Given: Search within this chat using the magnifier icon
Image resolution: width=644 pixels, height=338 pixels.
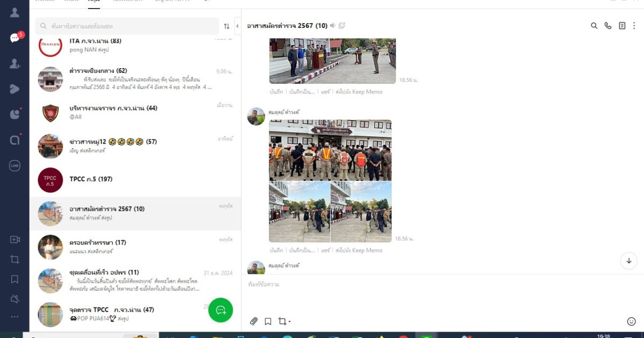Looking at the screenshot, I should coord(594,26).
